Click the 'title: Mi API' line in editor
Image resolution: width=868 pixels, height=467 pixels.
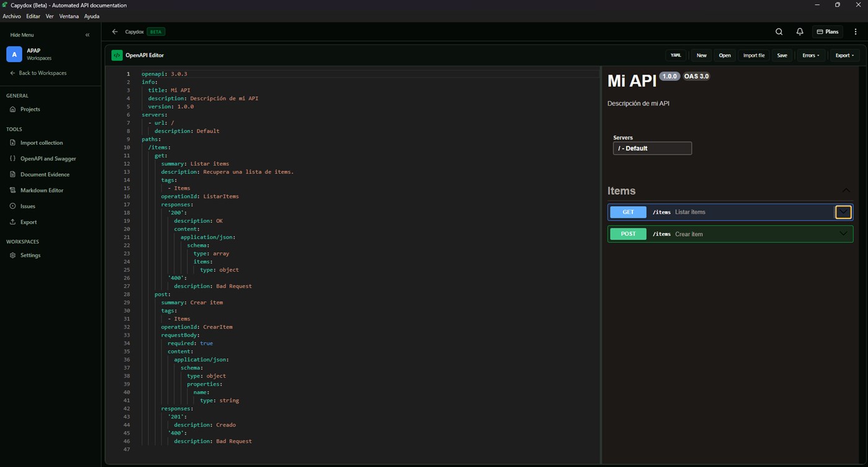tap(169, 90)
